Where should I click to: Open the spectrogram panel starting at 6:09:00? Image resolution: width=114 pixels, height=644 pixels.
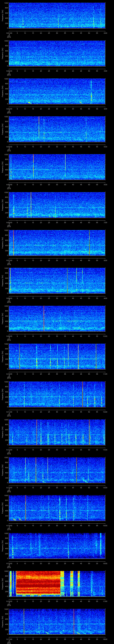(57, 318)
